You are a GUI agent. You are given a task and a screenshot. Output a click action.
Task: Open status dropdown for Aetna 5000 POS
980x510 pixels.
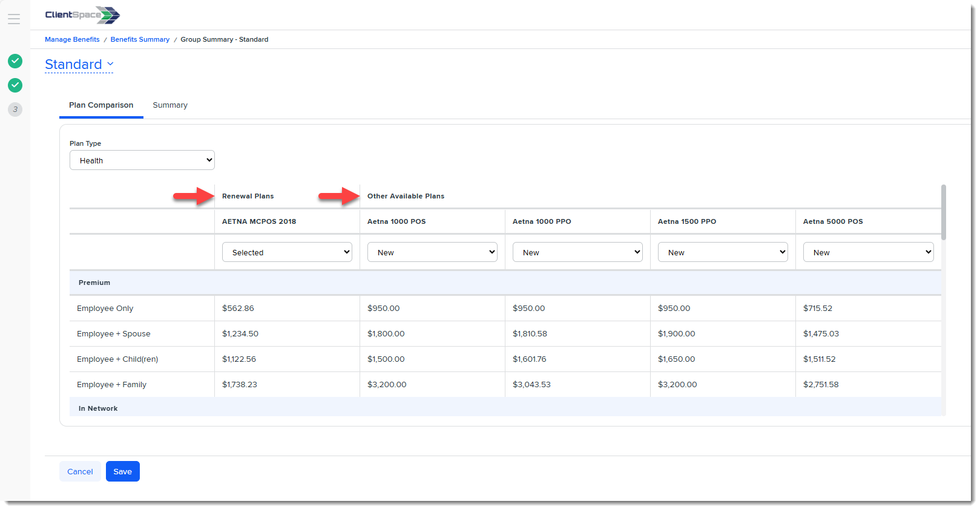868,252
